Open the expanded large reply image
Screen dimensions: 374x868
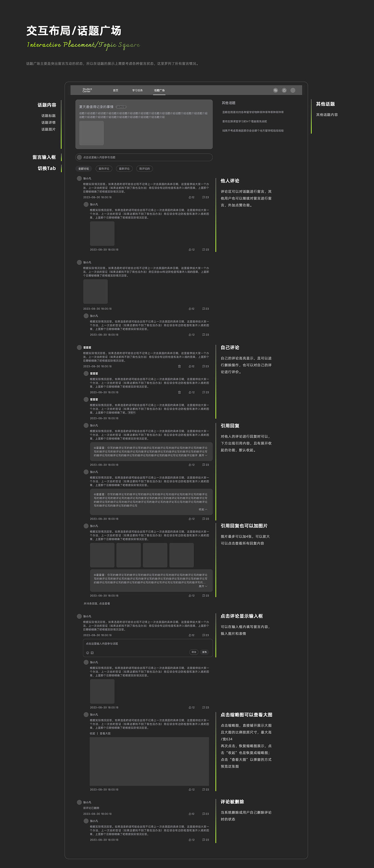149,762
